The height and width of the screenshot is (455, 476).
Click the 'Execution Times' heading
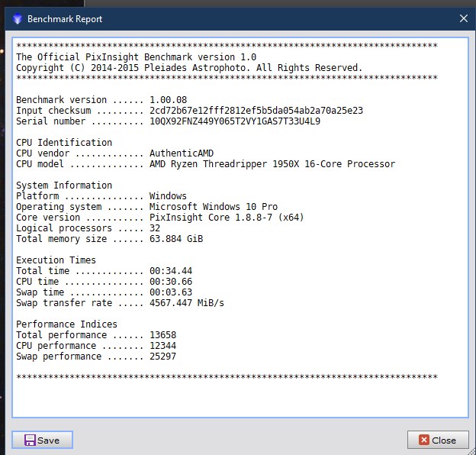[x=56, y=260]
